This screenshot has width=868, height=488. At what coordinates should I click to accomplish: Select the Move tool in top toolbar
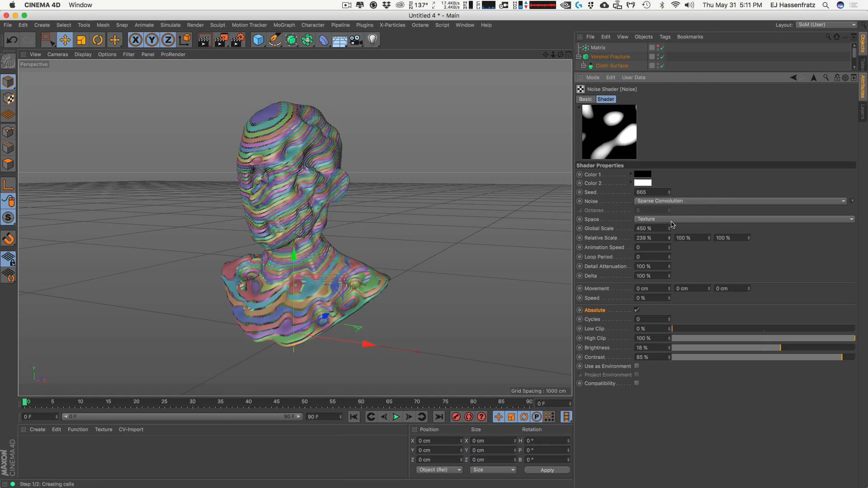[x=65, y=40]
